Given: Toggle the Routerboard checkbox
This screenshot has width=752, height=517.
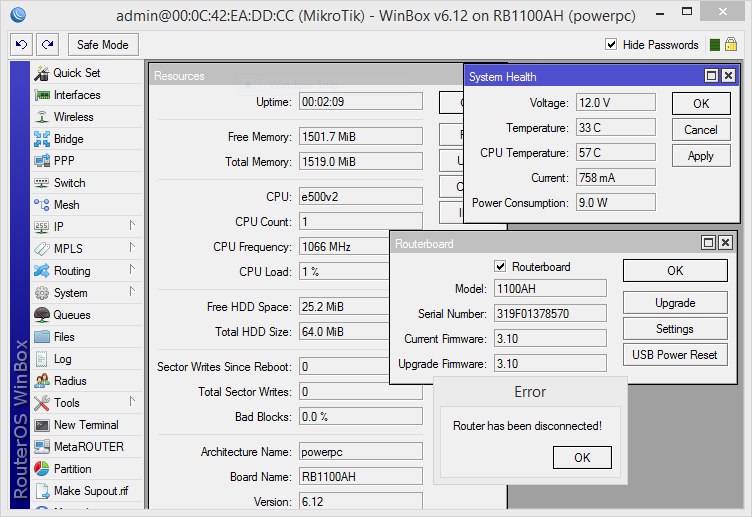Looking at the screenshot, I should tap(500, 266).
